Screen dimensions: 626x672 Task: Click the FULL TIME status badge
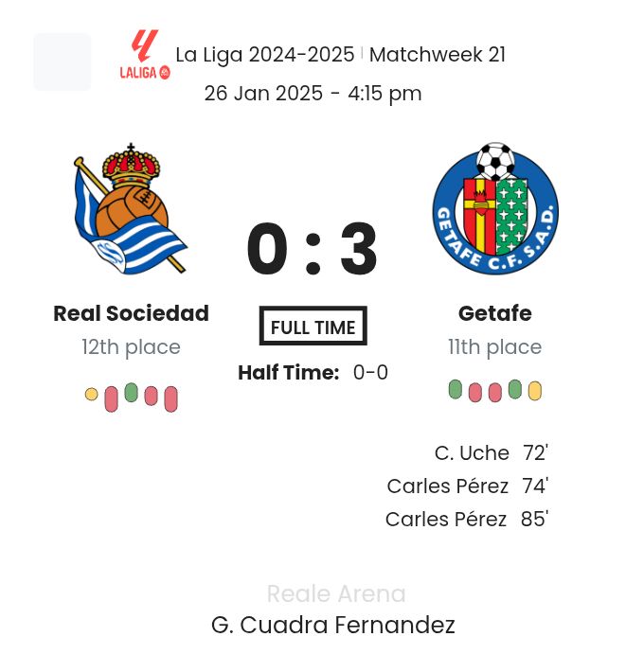(x=313, y=327)
